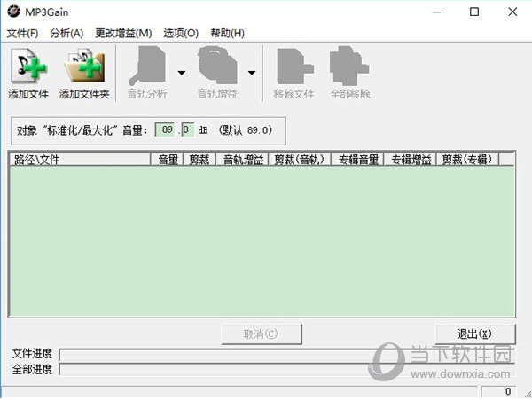The image size is (532, 400).
Task: Click the Add File (添加文件) icon
Action: point(28,66)
